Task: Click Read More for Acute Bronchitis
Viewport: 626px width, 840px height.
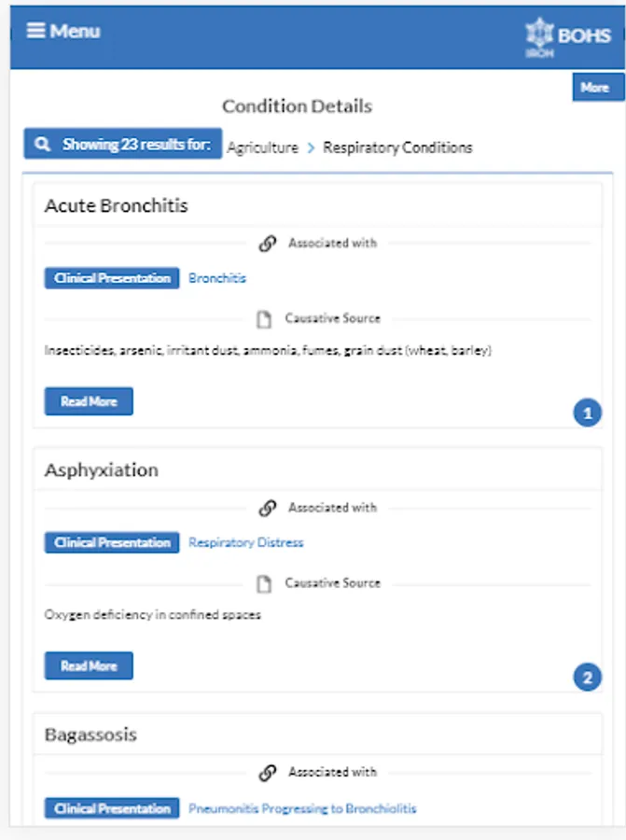Action: pyautogui.click(x=89, y=401)
